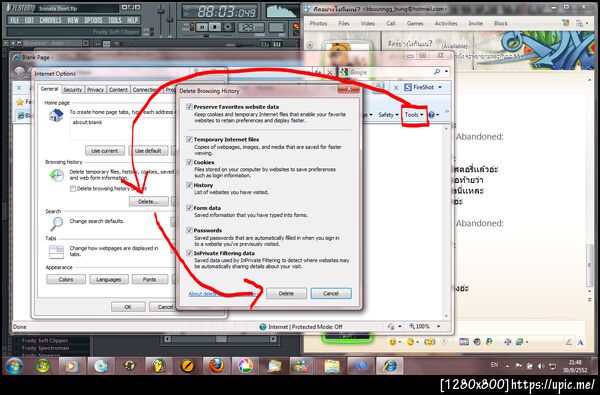Viewport: 600px width, 395px height.
Task: Click the Messenger colorful butterfly icon
Action: point(565,23)
